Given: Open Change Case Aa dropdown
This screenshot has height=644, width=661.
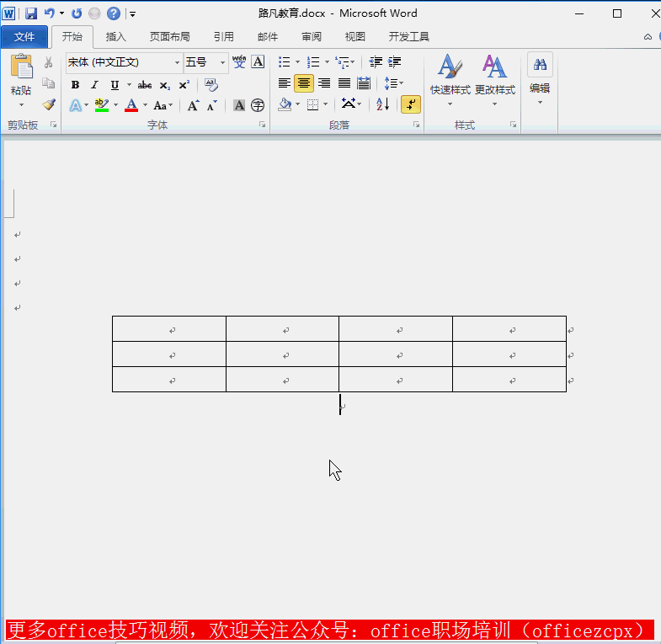Looking at the screenshot, I should click(163, 105).
